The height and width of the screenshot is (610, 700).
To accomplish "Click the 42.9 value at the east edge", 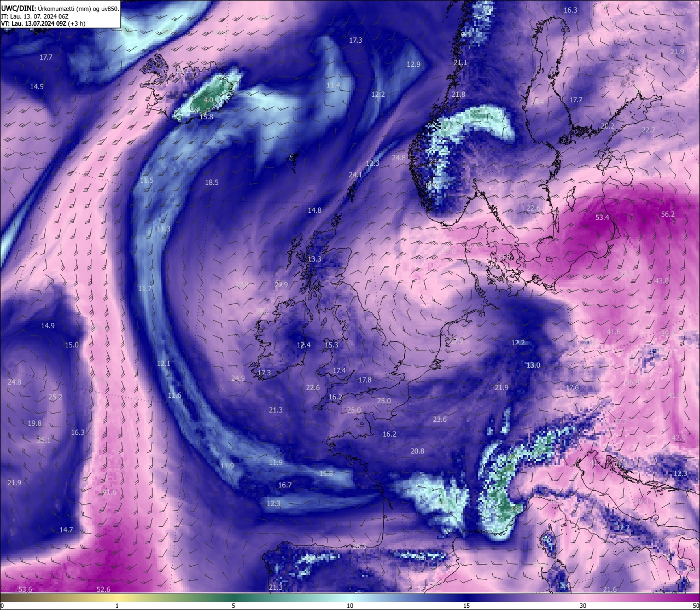I will [679, 438].
